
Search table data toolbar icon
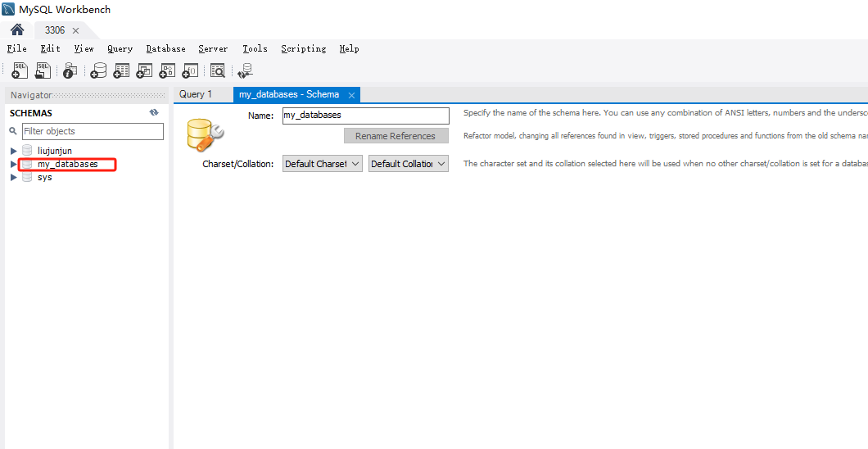coord(218,70)
